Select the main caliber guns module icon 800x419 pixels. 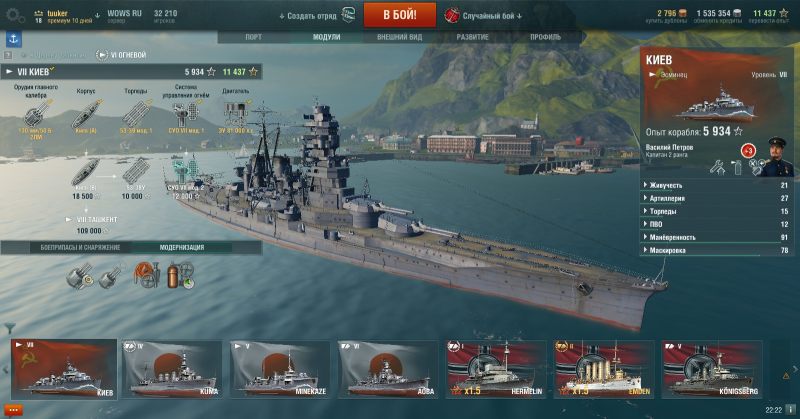point(36,113)
